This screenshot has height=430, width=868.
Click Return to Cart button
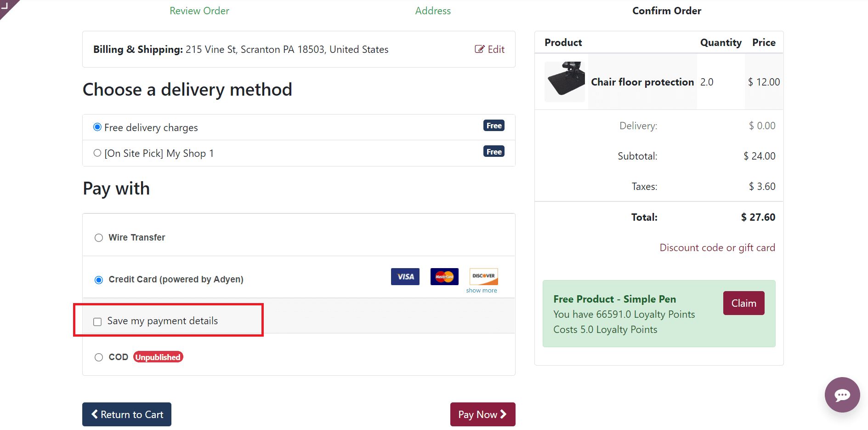pyautogui.click(x=127, y=414)
